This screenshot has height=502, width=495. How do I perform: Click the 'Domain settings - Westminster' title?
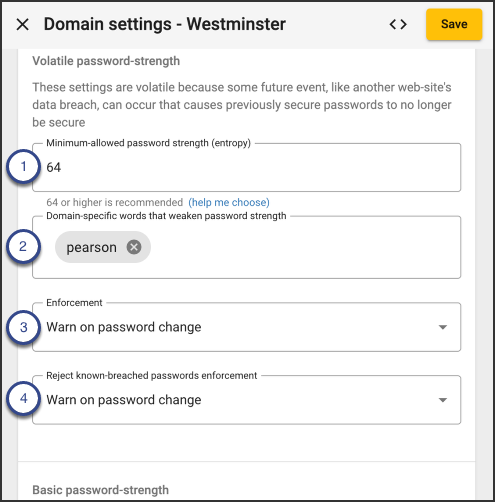(x=165, y=24)
